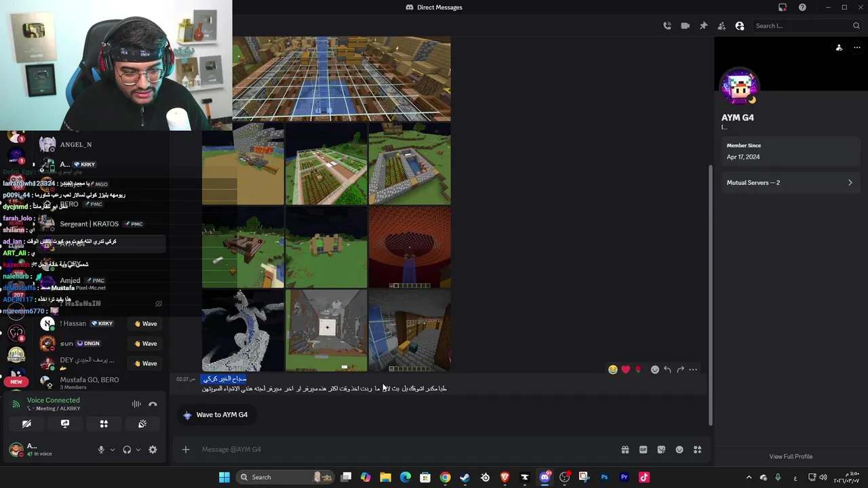Open the soundboard in voice panel
The image size is (868, 488).
click(x=142, y=424)
